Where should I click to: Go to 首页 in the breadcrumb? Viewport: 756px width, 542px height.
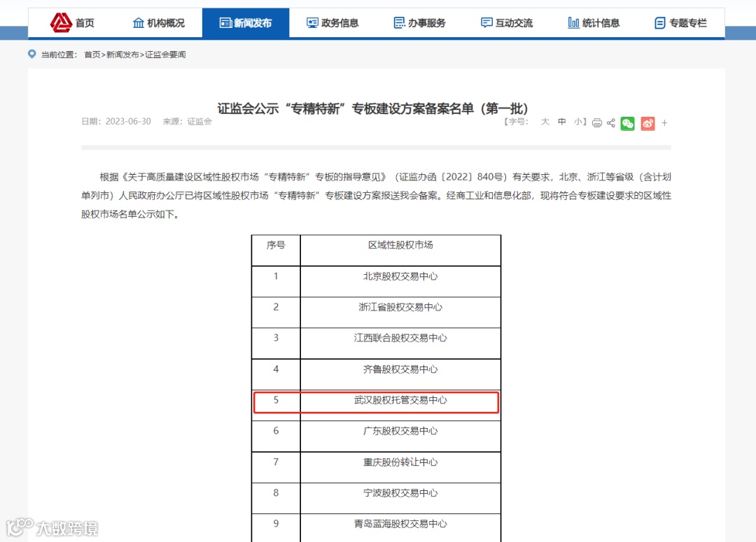pos(92,55)
